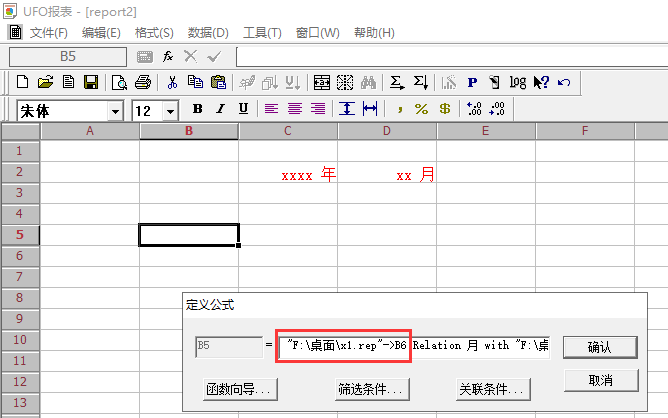The image size is (668, 418).
Task: Toggle Italic formatting
Action: 220,109
